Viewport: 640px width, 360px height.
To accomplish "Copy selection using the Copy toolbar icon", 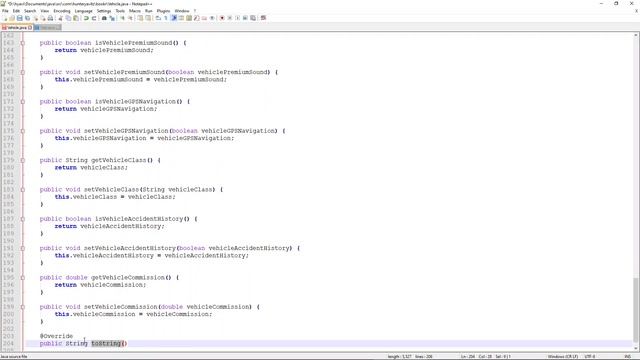I will [x=68, y=18].
